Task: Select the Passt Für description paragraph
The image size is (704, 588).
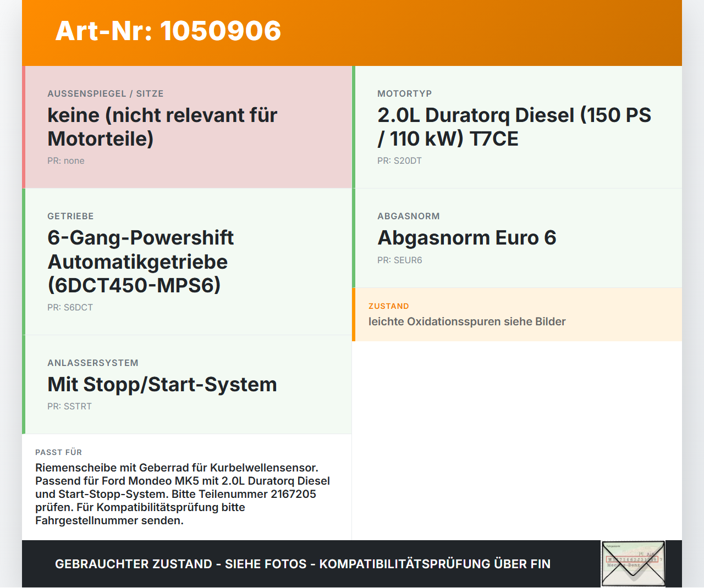Action: pos(183,494)
